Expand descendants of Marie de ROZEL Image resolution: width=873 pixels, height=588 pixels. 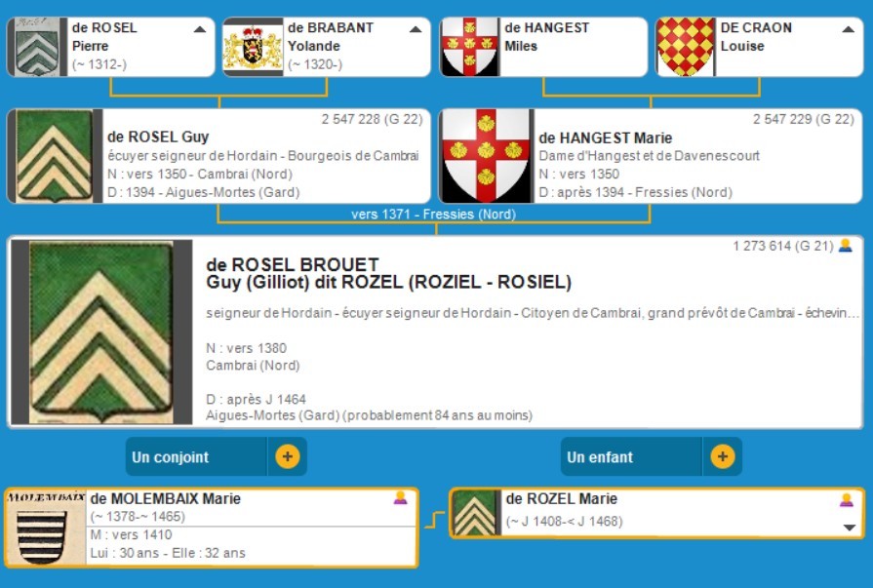848,528
